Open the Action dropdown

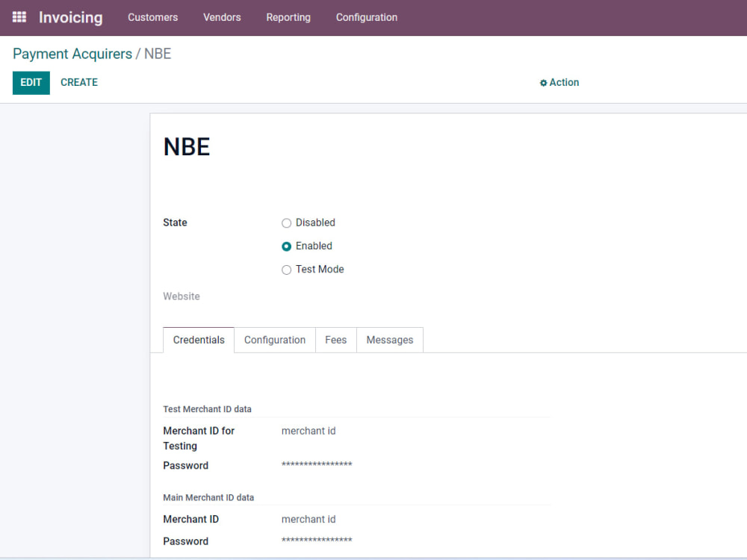560,82
